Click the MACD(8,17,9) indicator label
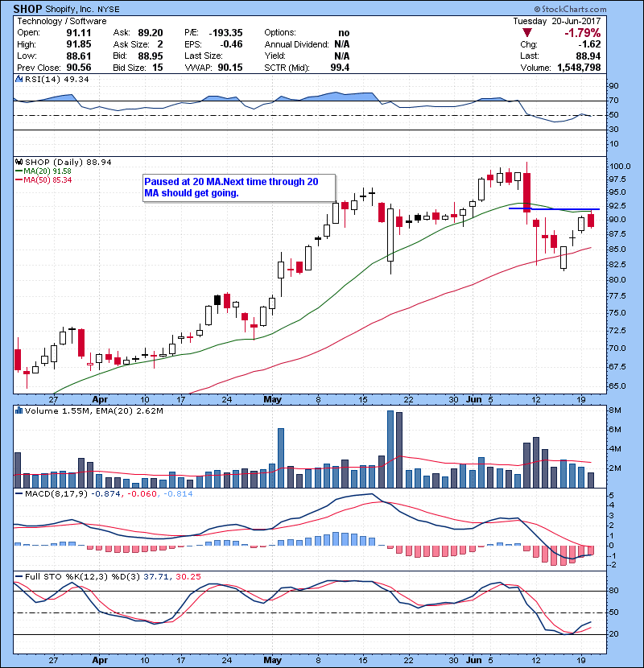 (56, 494)
